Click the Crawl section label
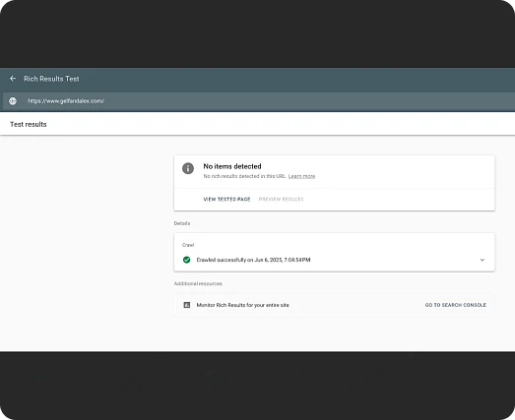The width and height of the screenshot is (515, 420). 188,245
